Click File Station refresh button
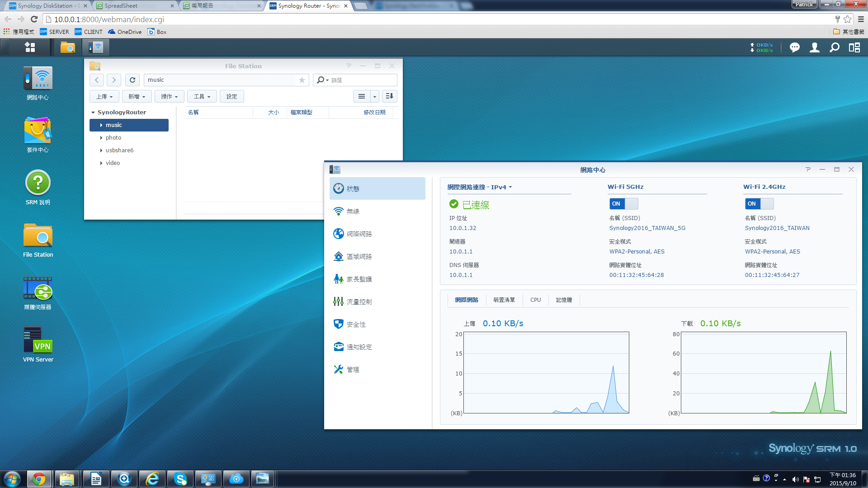This screenshot has width=868, height=488. (x=132, y=80)
